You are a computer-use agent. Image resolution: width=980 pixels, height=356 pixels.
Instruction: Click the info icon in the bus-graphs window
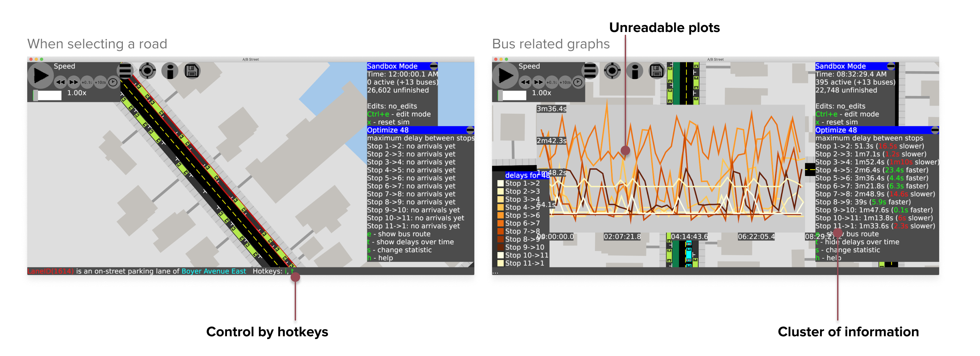point(635,71)
